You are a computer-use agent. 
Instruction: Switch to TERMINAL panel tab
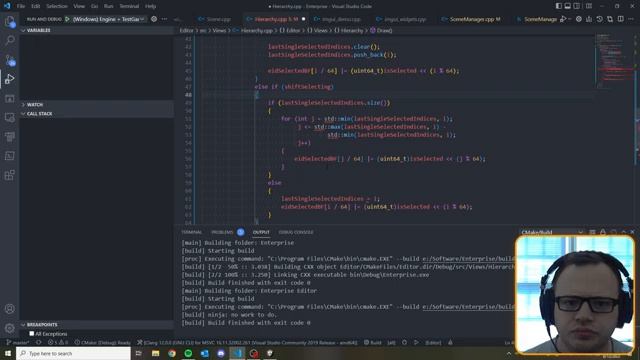point(192,232)
